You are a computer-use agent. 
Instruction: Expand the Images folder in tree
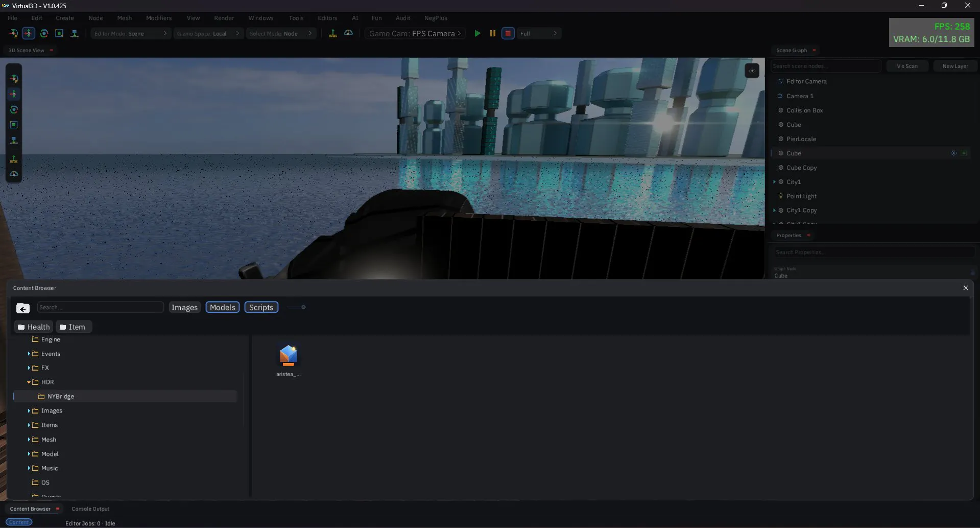coord(29,411)
